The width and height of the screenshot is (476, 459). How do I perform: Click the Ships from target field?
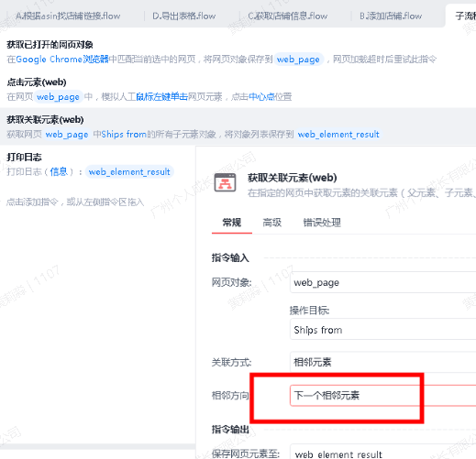point(382,330)
